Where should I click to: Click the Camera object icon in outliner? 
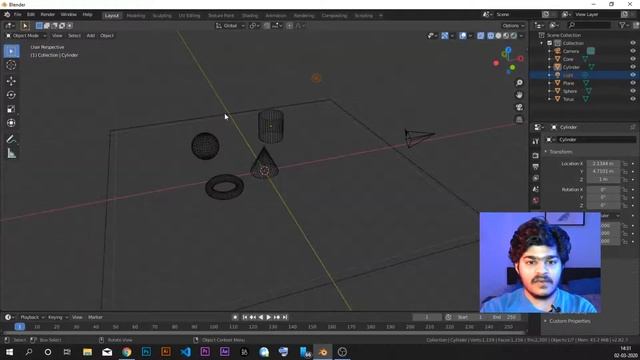(x=558, y=51)
